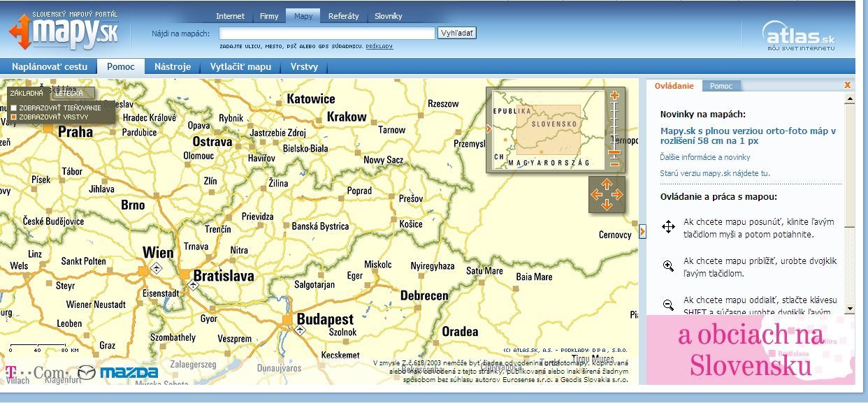Viewport: 868px width, 403px height.
Task: Click the mapy.sk logo
Action: click(64, 31)
